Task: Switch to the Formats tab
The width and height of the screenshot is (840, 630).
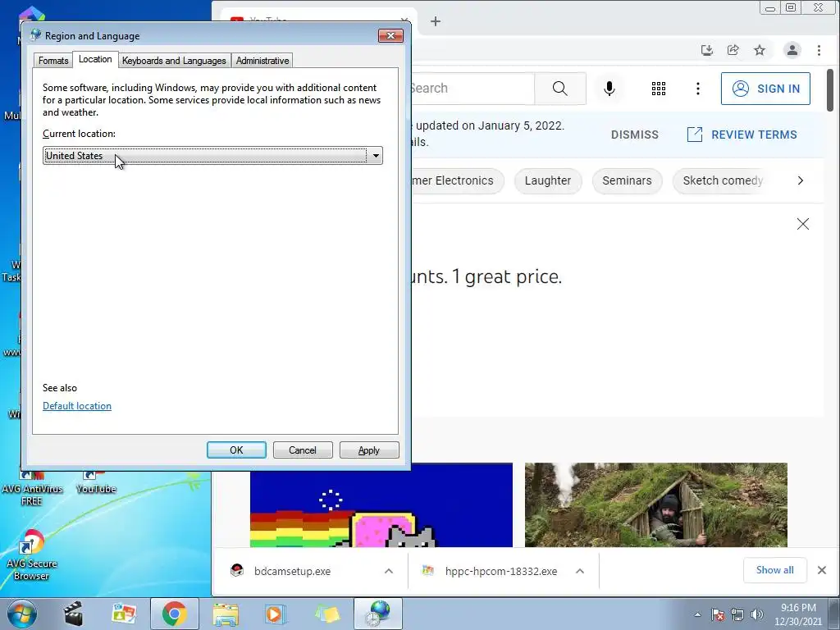Action: [x=53, y=61]
